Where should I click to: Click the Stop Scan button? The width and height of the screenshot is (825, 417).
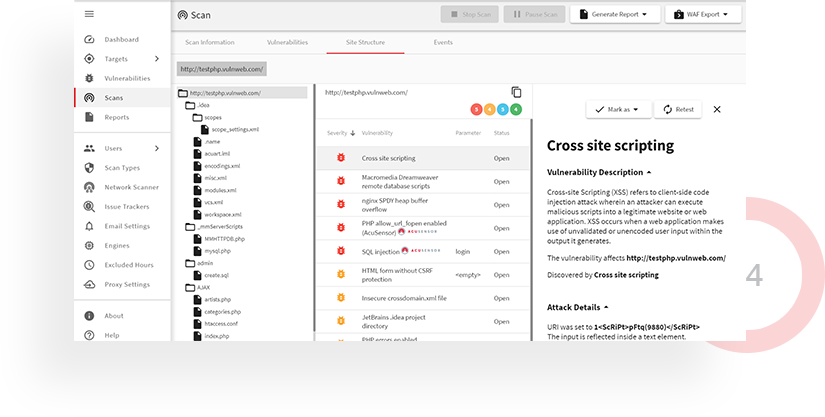click(471, 14)
